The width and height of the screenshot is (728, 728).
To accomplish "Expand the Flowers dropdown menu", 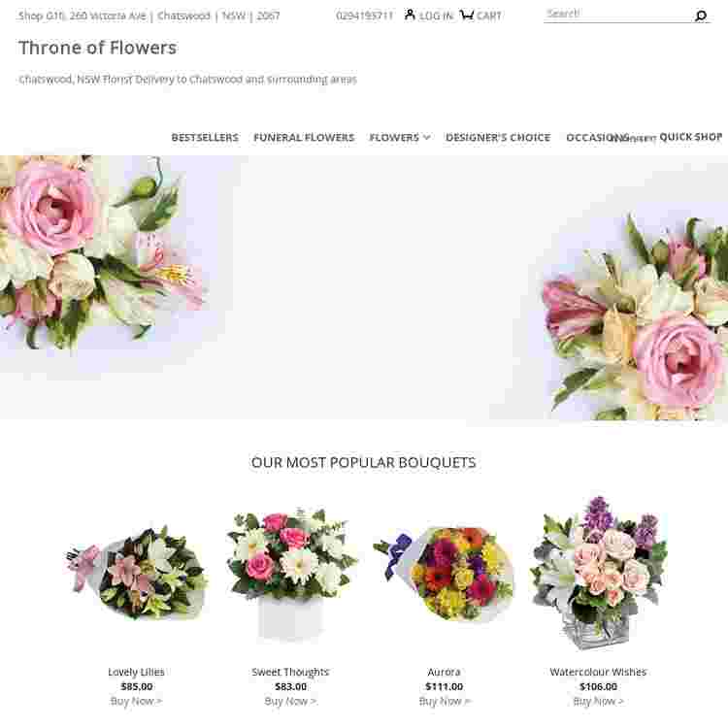I will [399, 138].
